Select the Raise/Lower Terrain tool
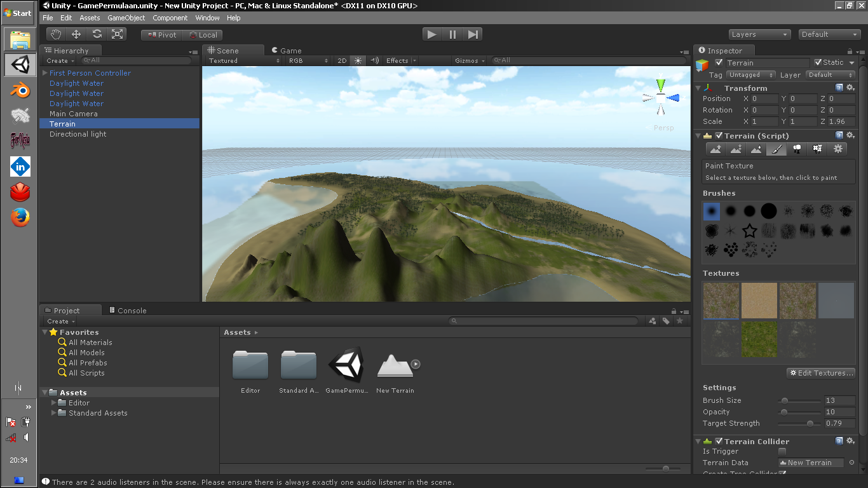 click(716, 149)
